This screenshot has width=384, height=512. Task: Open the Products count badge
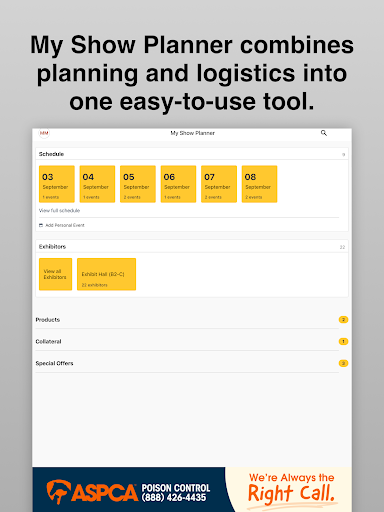(343, 320)
